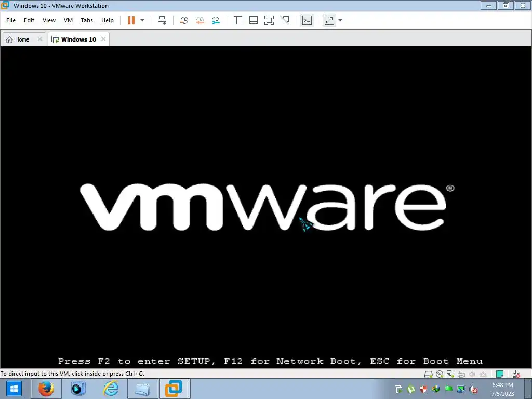Click the red shield security tray icon

[x=423, y=389]
